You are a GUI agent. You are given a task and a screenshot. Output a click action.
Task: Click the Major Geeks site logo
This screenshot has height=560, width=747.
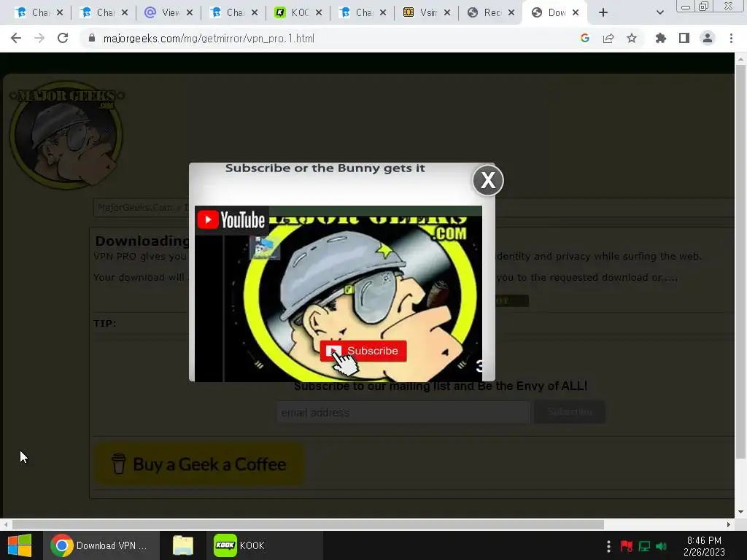click(66, 135)
